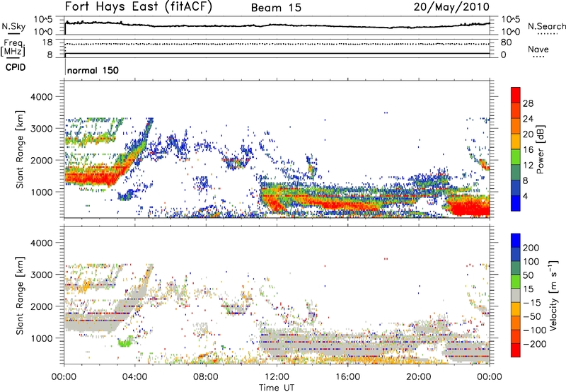
Task: Select the 'normal 150' CPID text
Action: [x=93, y=70]
